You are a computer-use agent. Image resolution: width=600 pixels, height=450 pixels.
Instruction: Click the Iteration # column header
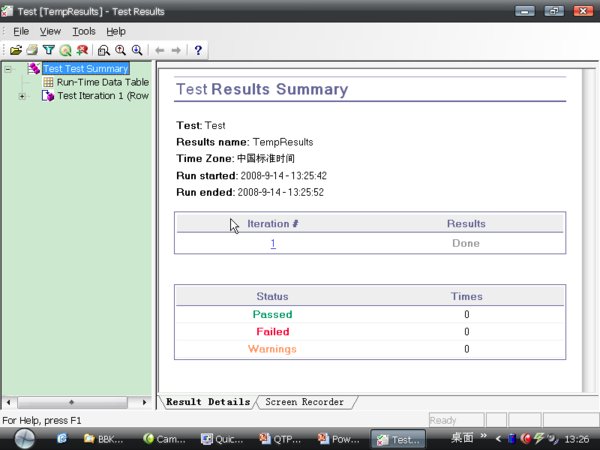click(x=273, y=224)
